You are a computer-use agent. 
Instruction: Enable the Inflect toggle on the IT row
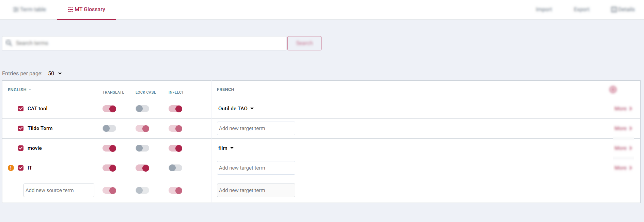pos(175,168)
